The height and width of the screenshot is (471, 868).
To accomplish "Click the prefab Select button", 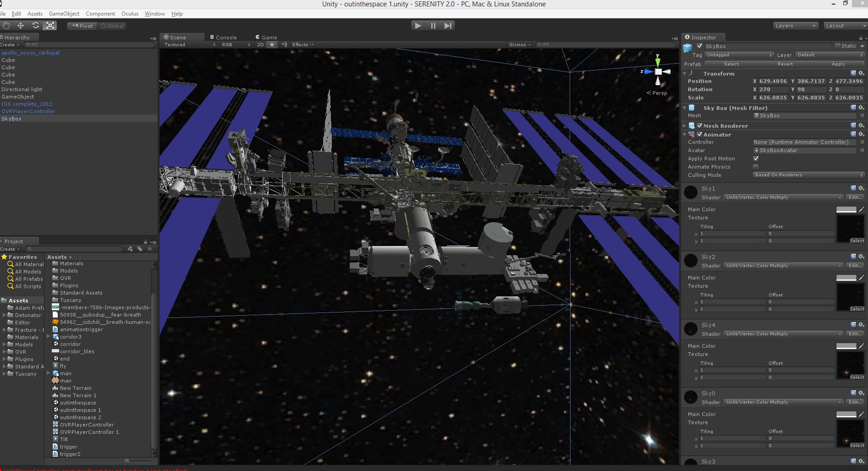I will (x=731, y=64).
